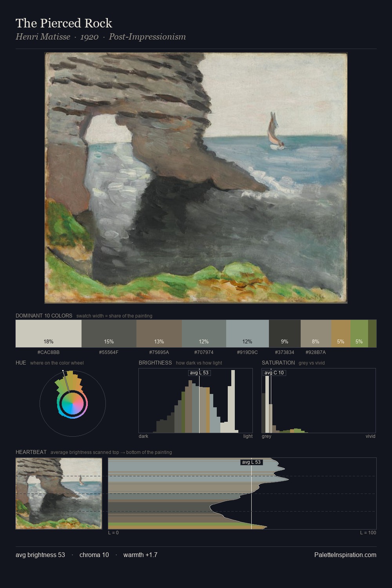Click the 'vivid' saturation axis label
The width and height of the screenshot is (392, 588).
coord(370,436)
